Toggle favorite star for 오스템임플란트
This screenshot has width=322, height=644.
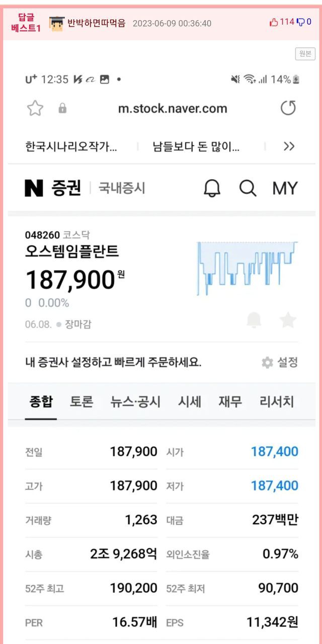[x=288, y=320]
